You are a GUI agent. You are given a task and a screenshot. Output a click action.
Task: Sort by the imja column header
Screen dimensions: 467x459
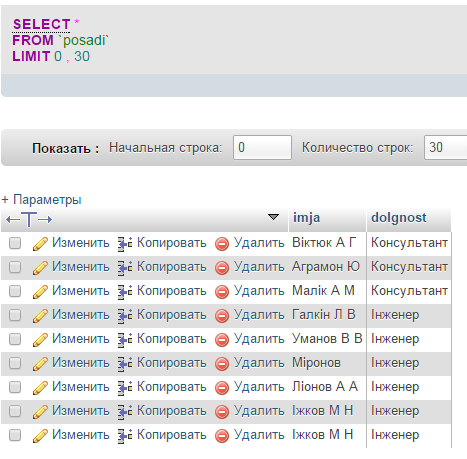pyautogui.click(x=306, y=218)
